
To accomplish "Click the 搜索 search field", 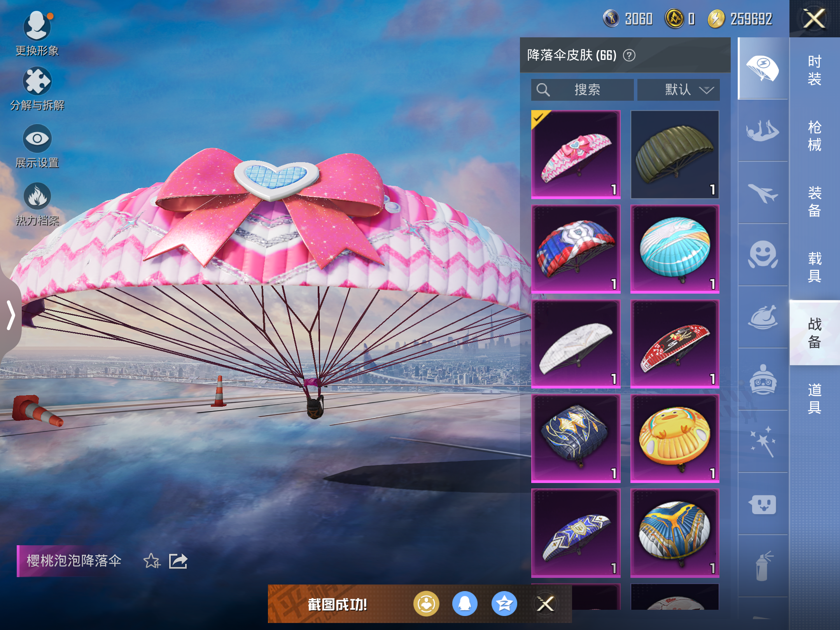I will point(582,90).
